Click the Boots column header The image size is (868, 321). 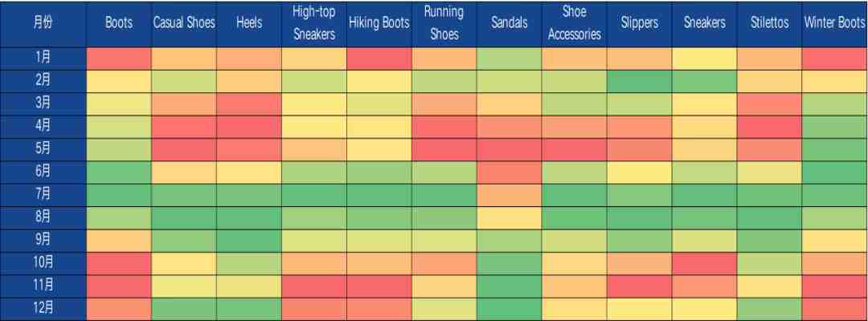tap(118, 24)
